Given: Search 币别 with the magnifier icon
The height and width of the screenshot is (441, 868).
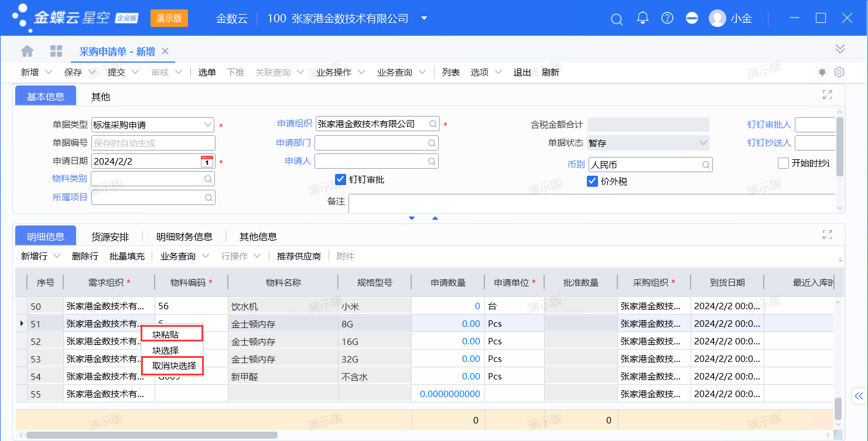Looking at the screenshot, I should 706,165.
